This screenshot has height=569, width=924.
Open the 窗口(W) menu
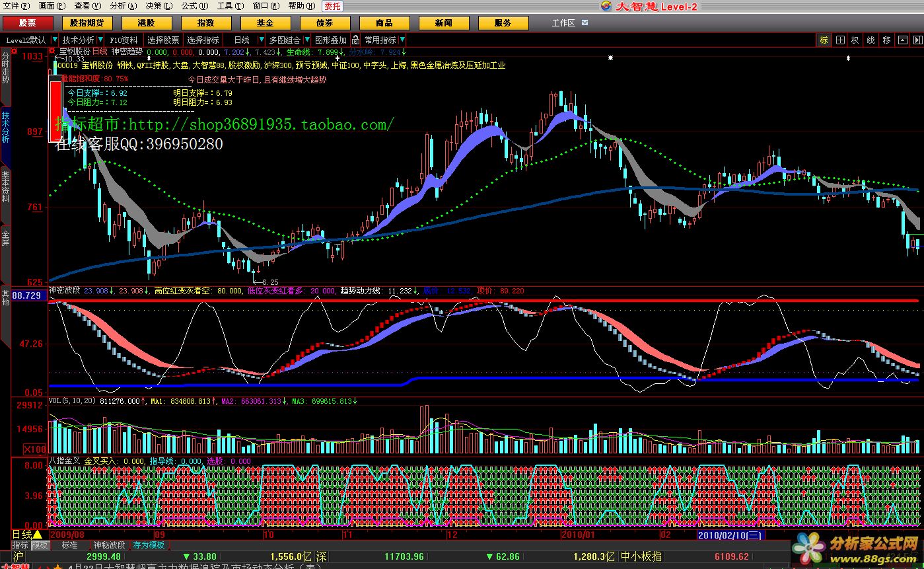266,6
